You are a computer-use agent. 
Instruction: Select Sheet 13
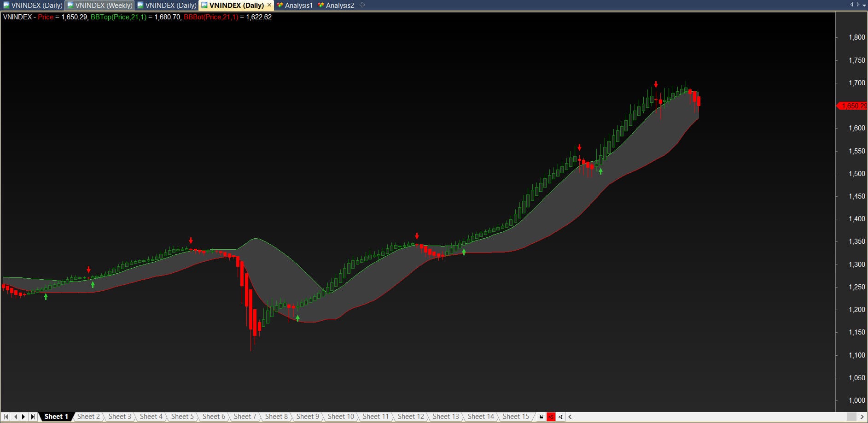446,417
